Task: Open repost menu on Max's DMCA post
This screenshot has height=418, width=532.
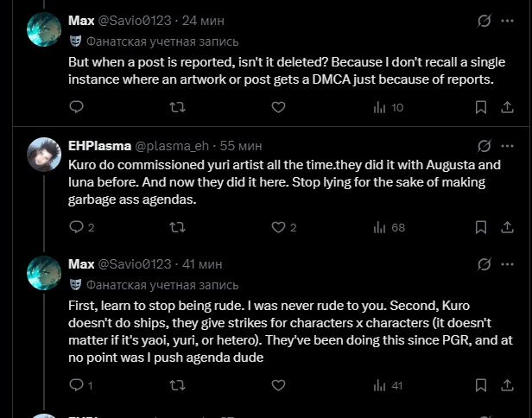Action: pos(177,107)
